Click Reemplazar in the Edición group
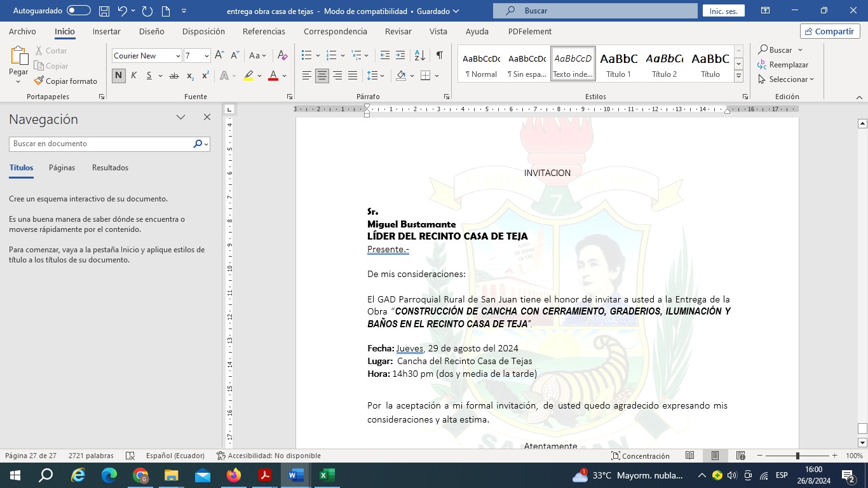Image resolution: width=868 pixels, height=488 pixels. point(783,65)
